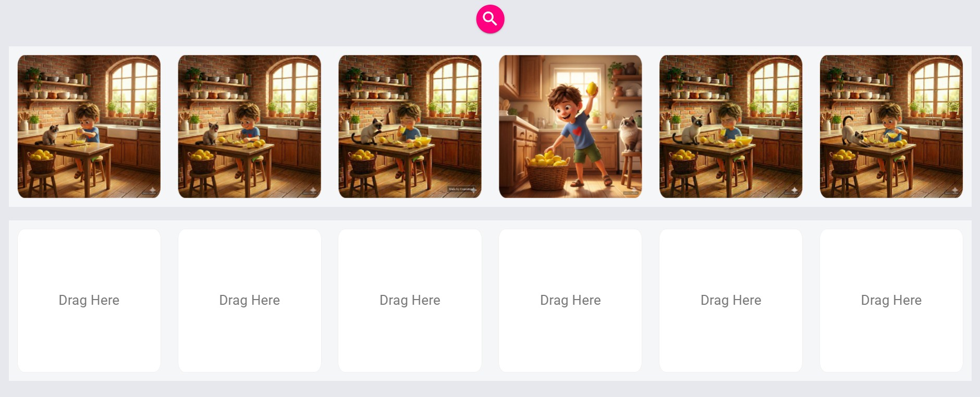Select image where cat yawns beside boy
980x397 pixels.
[x=250, y=127]
